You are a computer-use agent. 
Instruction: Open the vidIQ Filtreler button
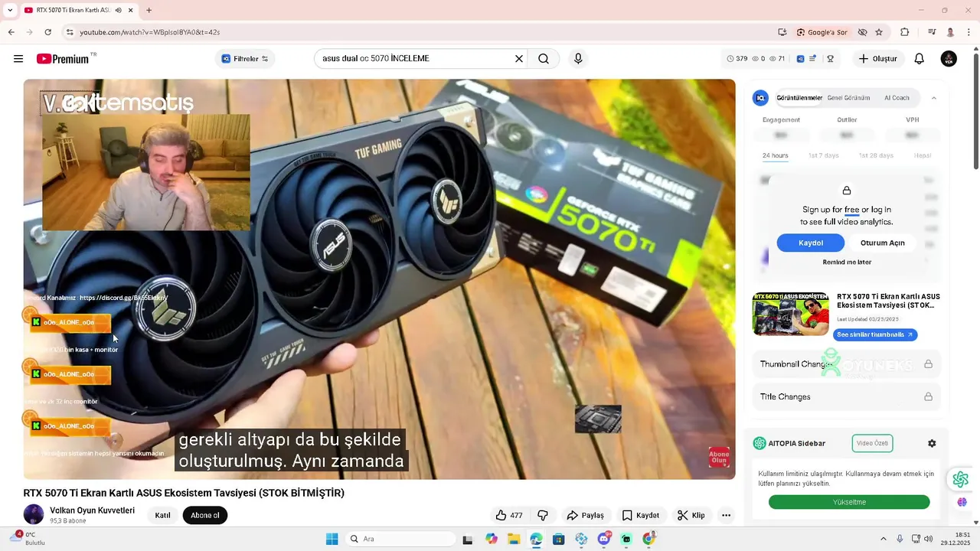245,59
